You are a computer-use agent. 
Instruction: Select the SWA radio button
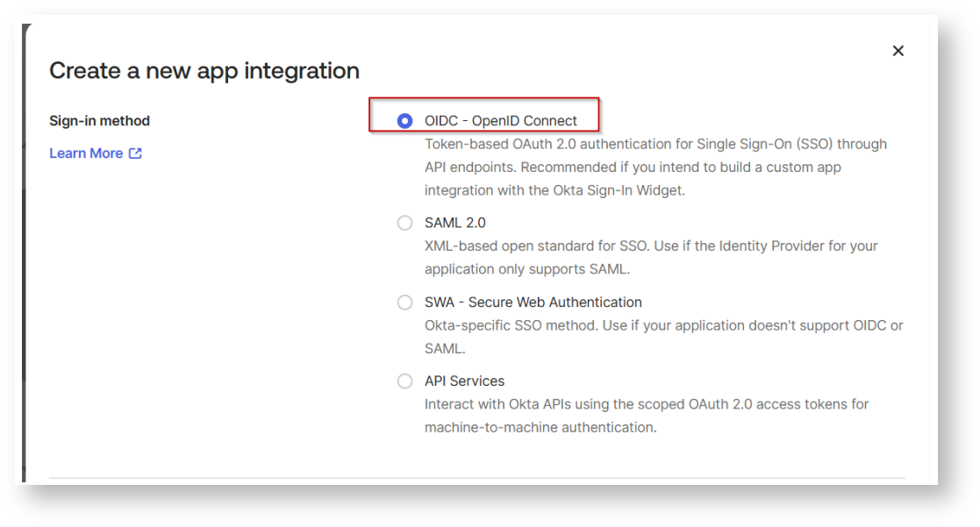(404, 303)
